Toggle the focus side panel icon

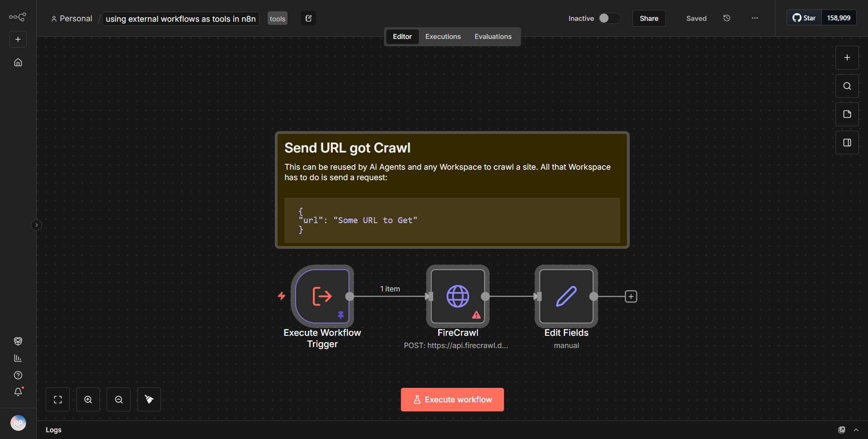point(847,143)
